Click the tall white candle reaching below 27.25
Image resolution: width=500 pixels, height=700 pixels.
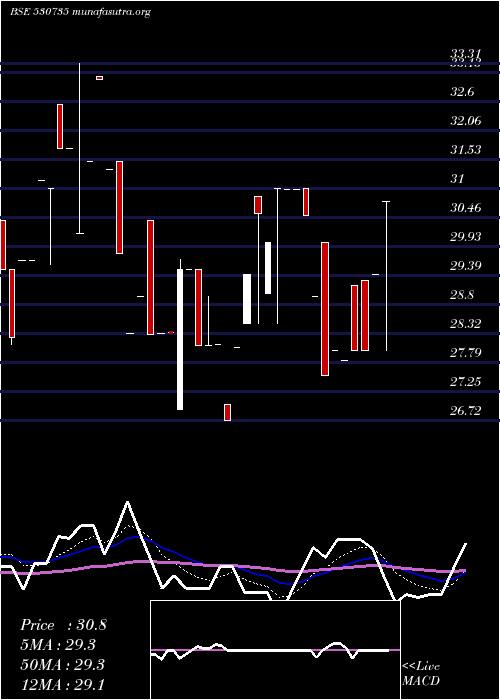point(180,339)
